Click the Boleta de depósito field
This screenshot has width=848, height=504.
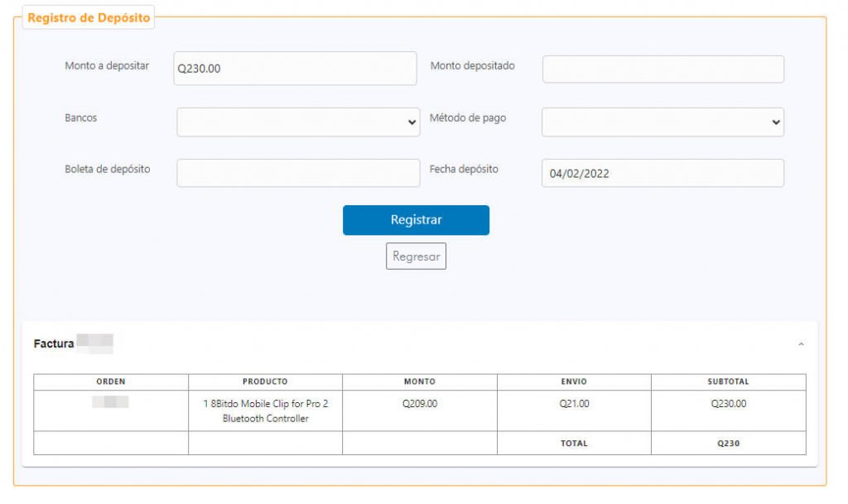[298, 173]
